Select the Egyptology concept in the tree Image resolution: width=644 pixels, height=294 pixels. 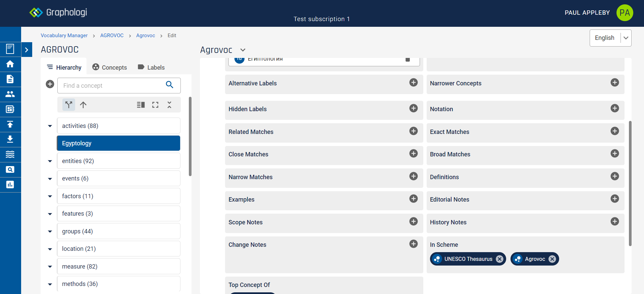tap(118, 143)
